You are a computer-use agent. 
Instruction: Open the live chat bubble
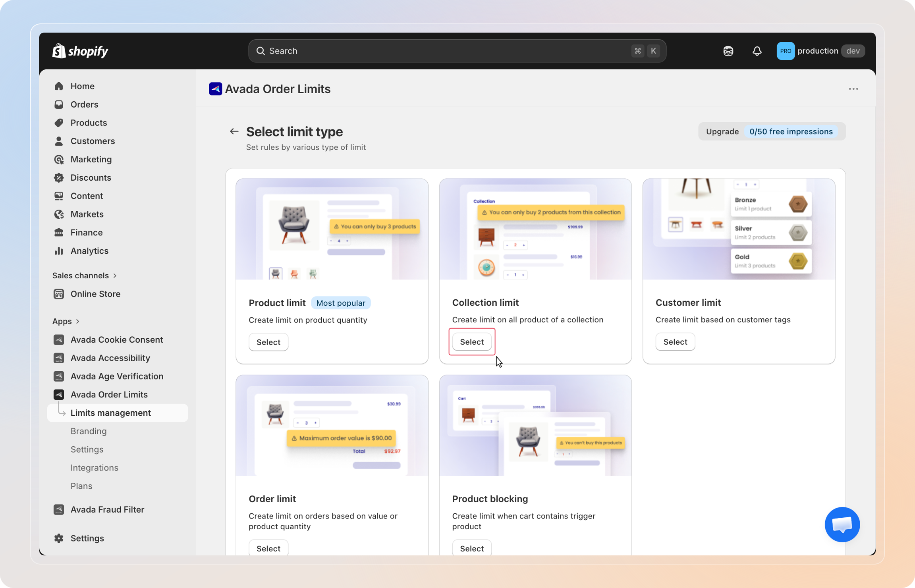[x=842, y=524]
